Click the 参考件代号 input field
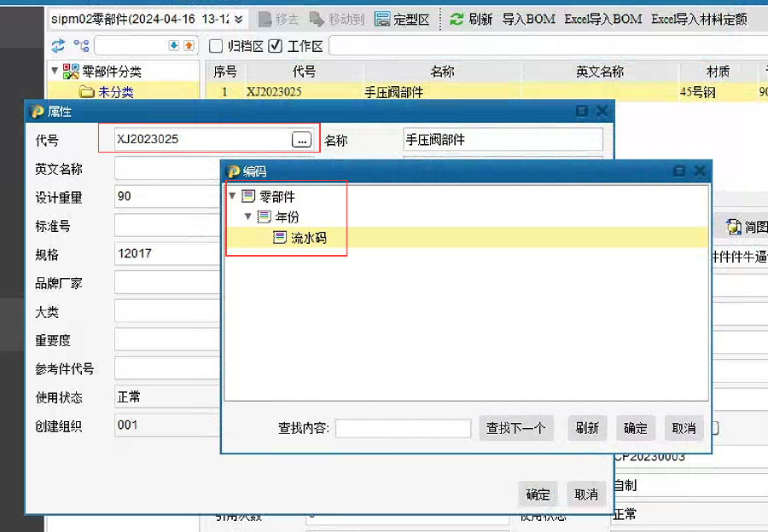Screen dimensions: 768x532 point(167,368)
